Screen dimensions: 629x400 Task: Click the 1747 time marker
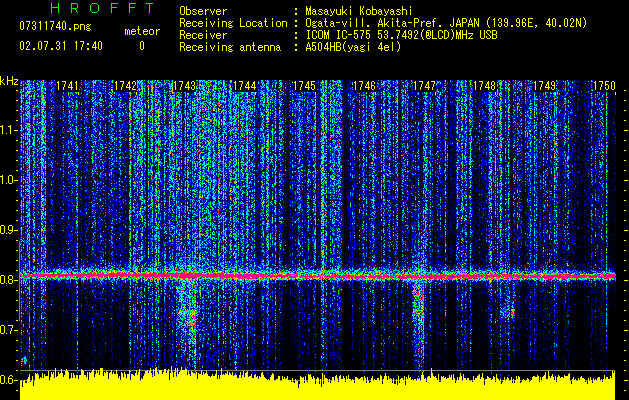[x=424, y=86]
